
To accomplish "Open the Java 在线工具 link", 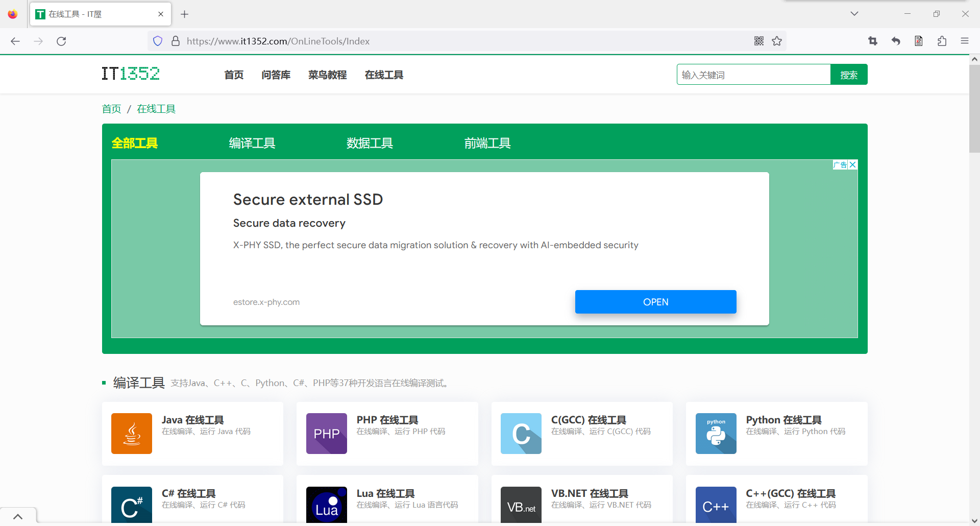I will [x=193, y=420].
